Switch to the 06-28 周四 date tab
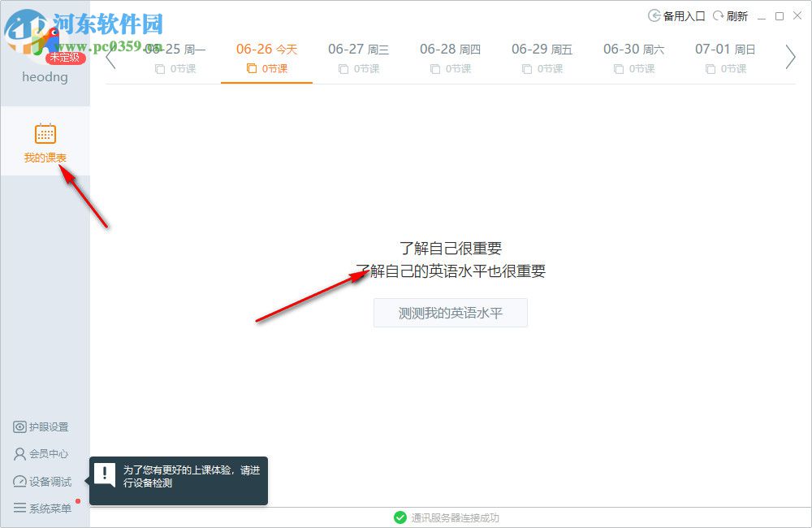The width and height of the screenshot is (812, 528). tap(450, 49)
